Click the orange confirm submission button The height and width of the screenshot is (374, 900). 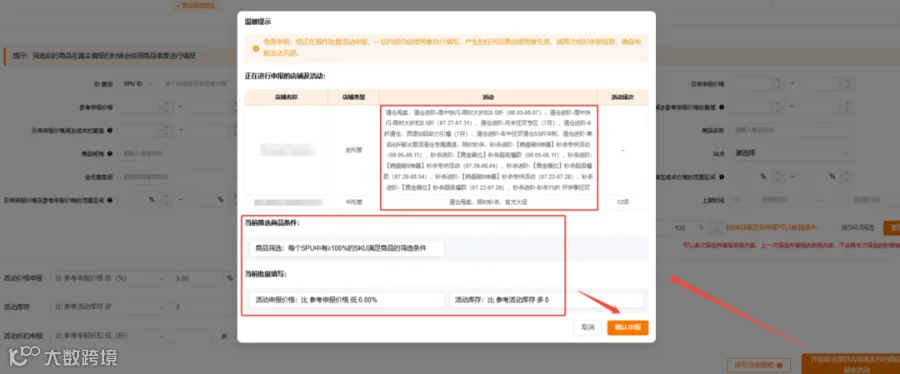627,328
